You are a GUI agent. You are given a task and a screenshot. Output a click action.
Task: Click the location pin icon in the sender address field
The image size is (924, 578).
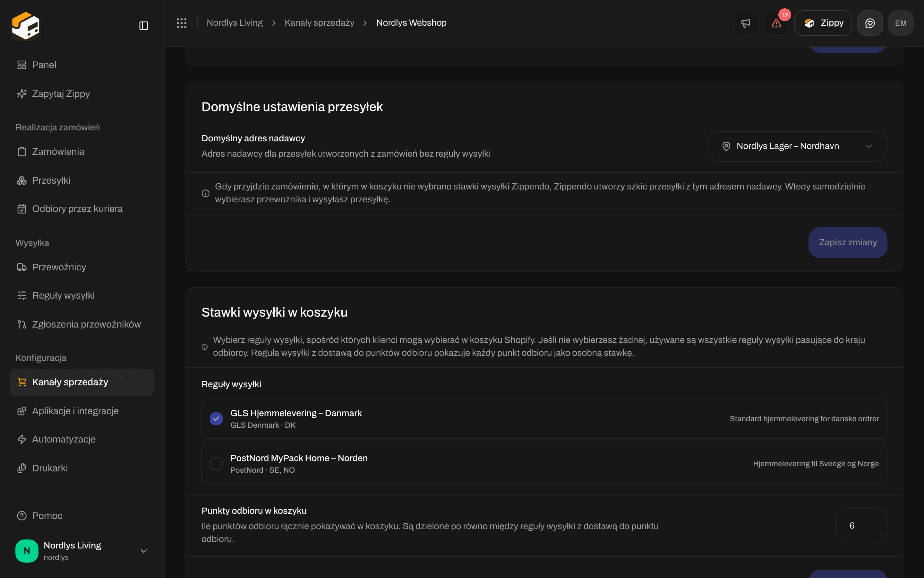(726, 146)
